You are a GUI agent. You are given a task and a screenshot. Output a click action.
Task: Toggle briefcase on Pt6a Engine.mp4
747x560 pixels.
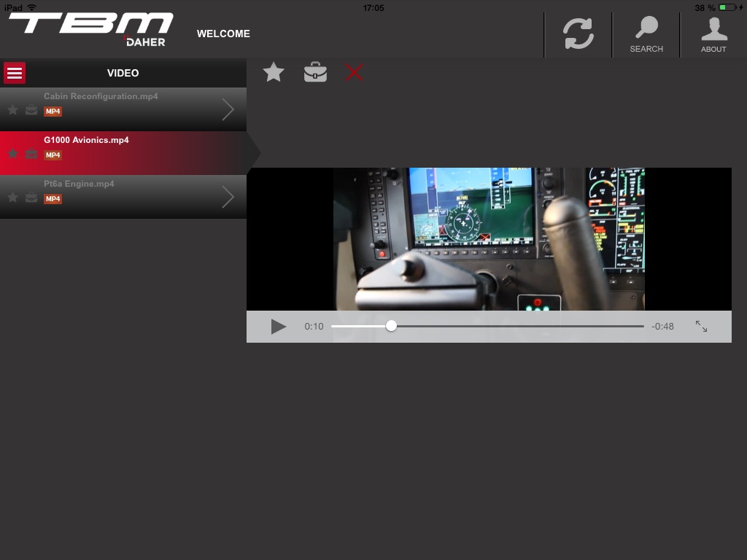click(x=31, y=198)
